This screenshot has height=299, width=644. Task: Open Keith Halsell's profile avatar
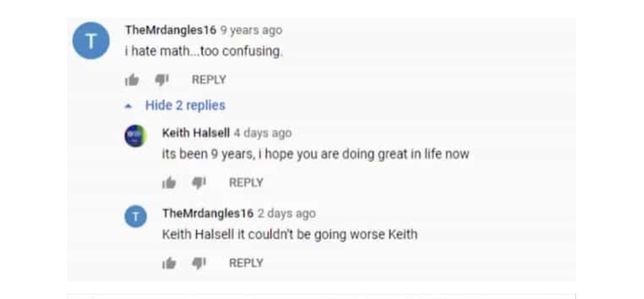click(135, 136)
